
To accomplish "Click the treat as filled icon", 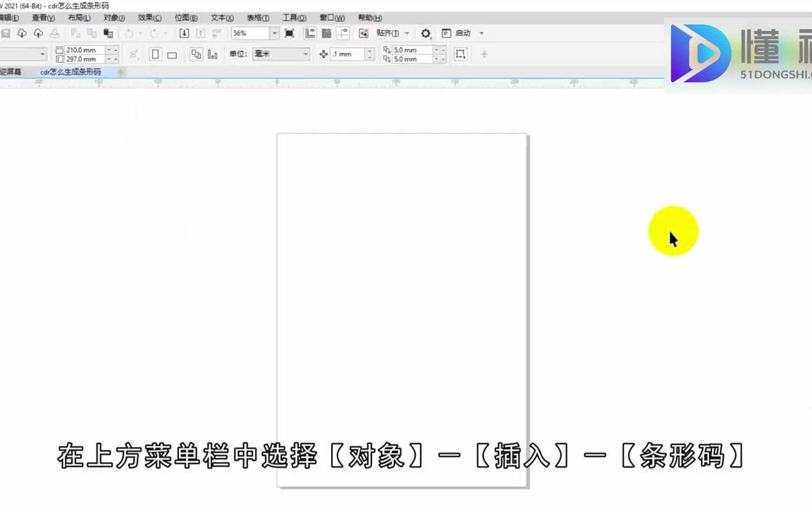I will [x=461, y=54].
